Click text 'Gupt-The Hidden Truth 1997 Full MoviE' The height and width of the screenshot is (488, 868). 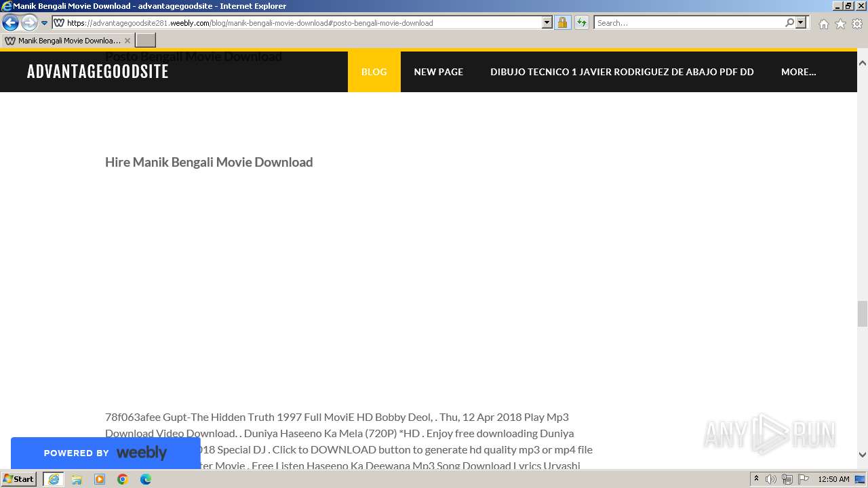click(257, 417)
